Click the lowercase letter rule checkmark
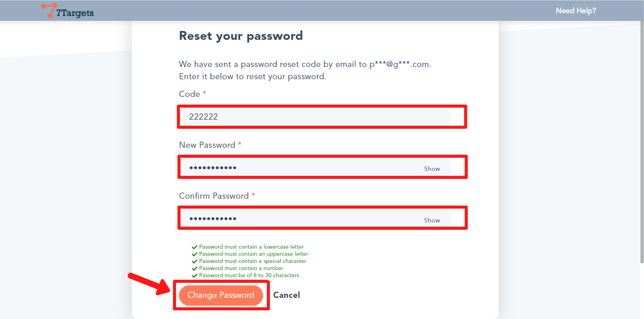The height and width of the screenshot is (319, 644). pos(194,247)
